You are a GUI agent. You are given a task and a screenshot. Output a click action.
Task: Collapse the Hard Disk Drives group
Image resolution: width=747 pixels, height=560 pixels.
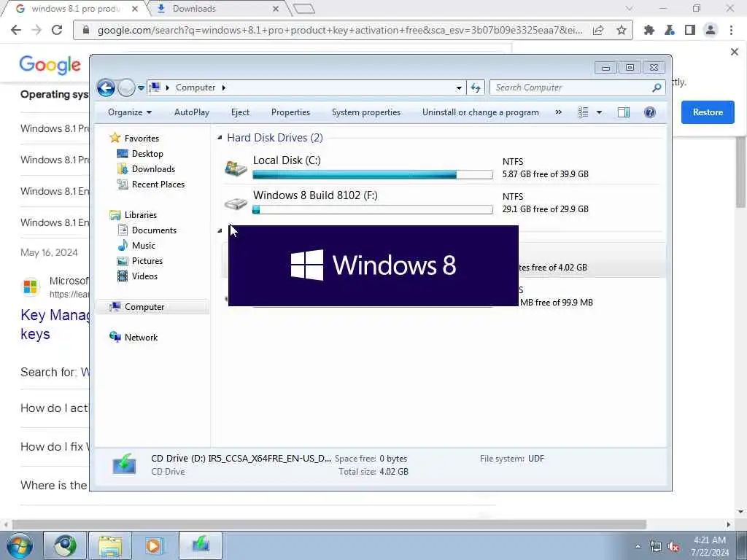[x=220, y=138]
